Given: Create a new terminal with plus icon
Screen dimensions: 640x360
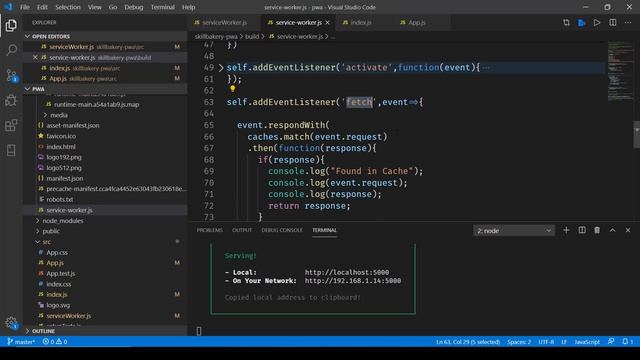Looking at the screenshot, I should pyautogui.click(x=566, y=230).
